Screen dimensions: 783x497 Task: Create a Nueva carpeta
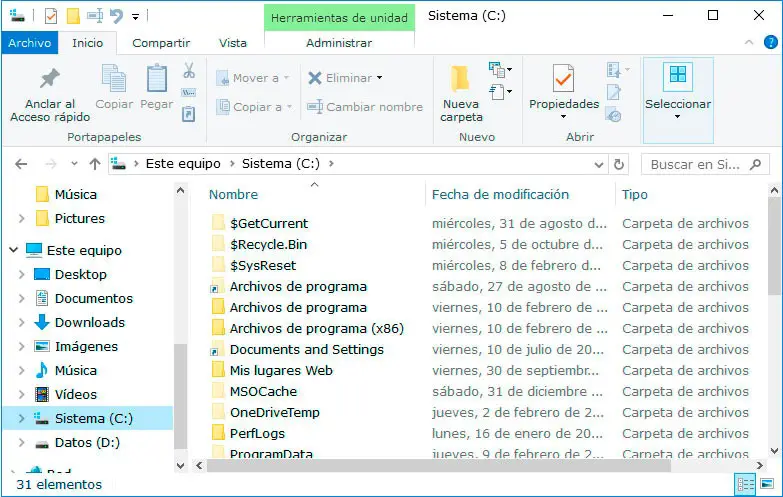(x=461, y=94)
